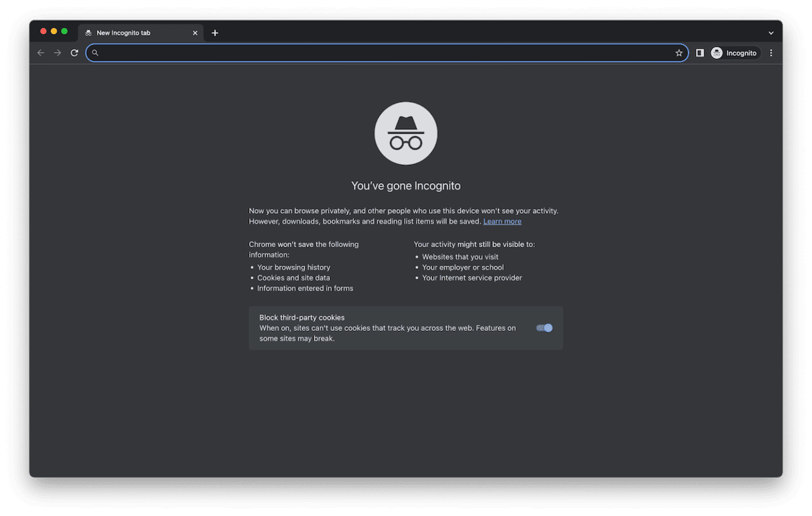Go back using the back arrow
Viewport: 812px width, 516px height.
click(41, 53)
